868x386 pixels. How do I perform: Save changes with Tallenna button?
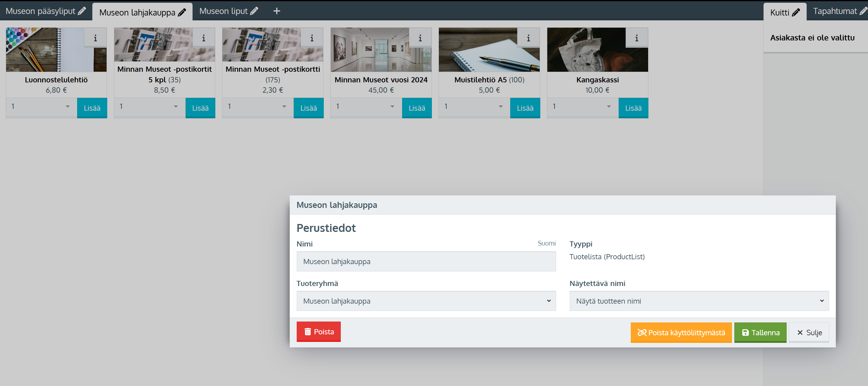(760, 333)
